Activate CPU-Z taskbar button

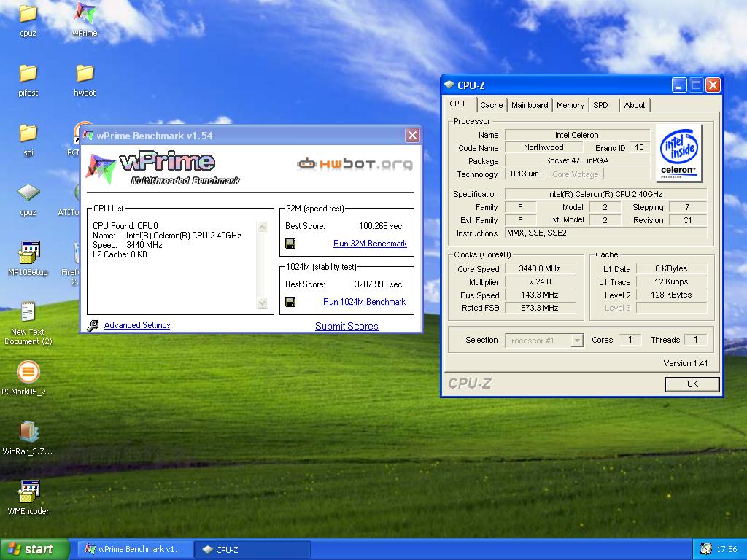tap(252, 549)
